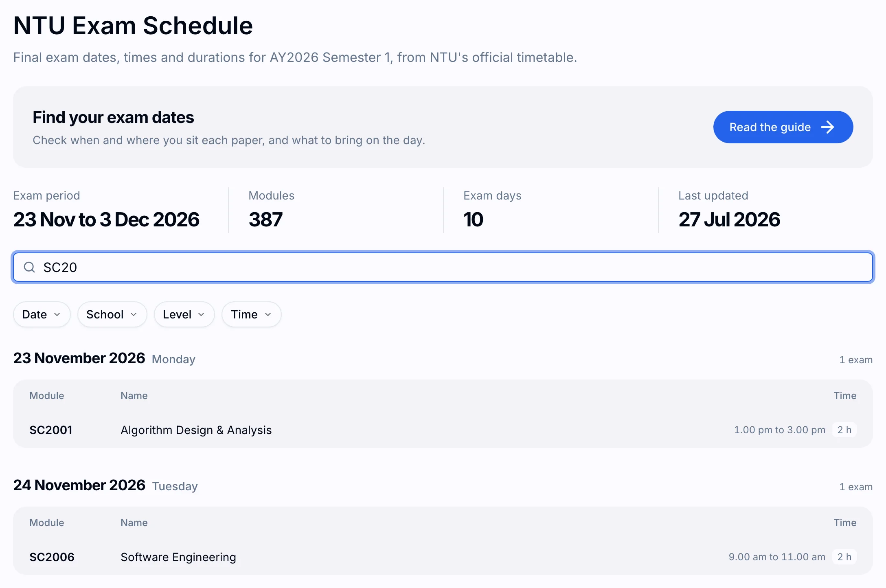The width and height of the screenshot is (886, 588).
Task: Focus the module search field containing SC20
Action: click(443, 267)
